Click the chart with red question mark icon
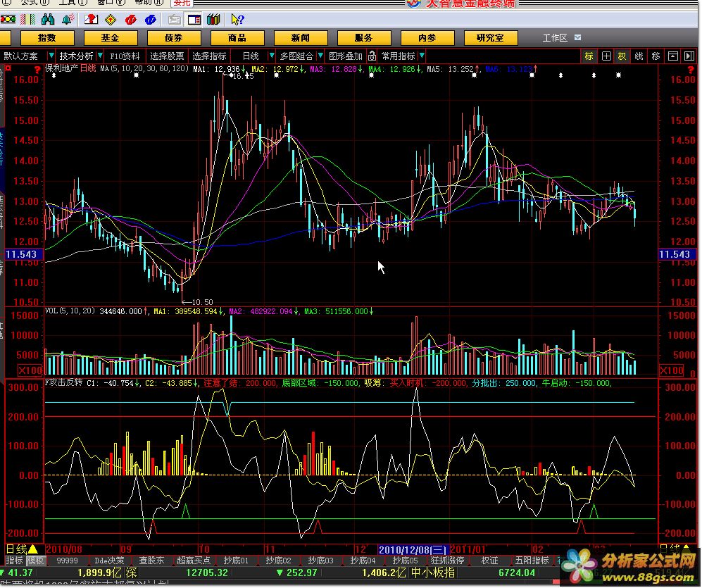 [92, 19]
